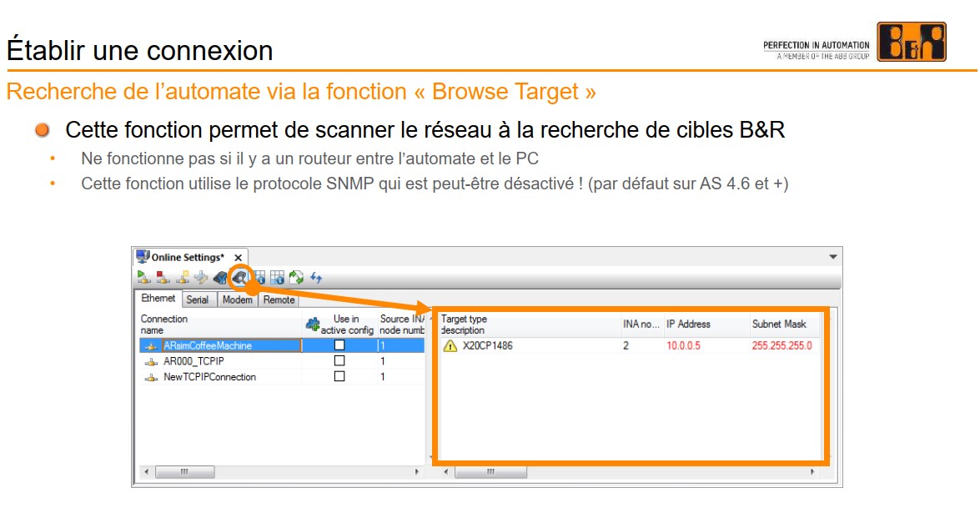The height and width of the screenshot is (508, 980).
Task: Click INA node number 2 cell
Action: pyautogui.click(x=626, y=345)
